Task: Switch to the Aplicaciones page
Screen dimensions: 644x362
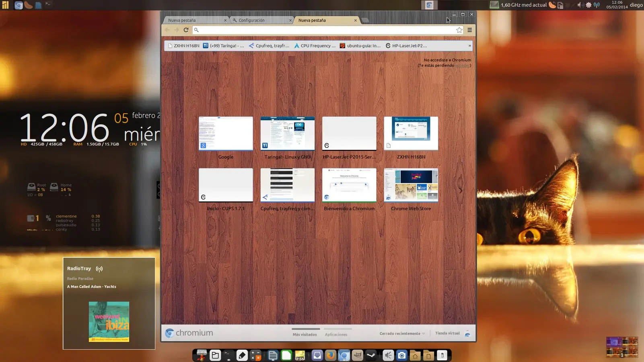Action: click(336, 334)
